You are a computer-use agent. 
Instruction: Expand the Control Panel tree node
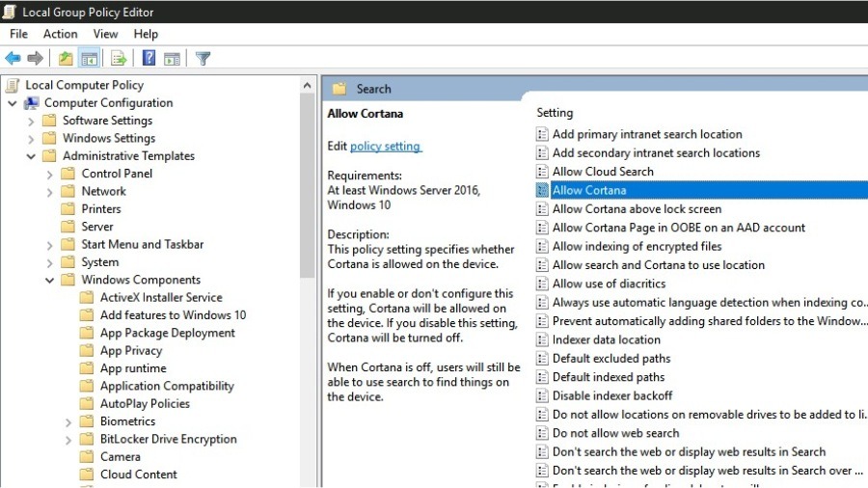click(50, 175)
